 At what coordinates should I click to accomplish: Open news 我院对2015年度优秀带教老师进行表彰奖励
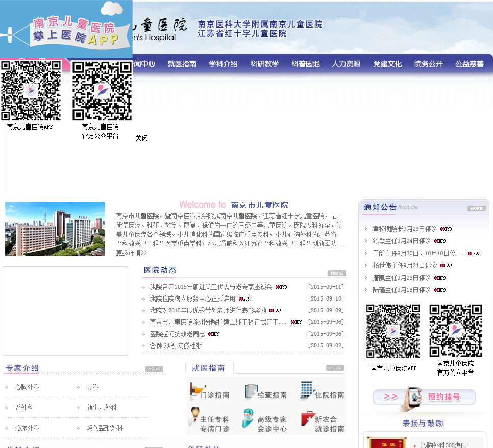coord(208,311)
